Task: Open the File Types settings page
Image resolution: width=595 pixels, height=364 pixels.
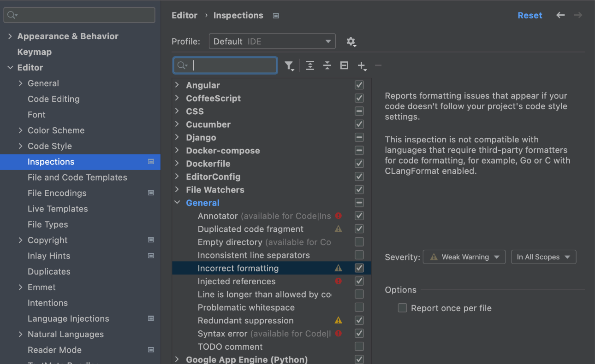Action: click(x=48, y=224)
